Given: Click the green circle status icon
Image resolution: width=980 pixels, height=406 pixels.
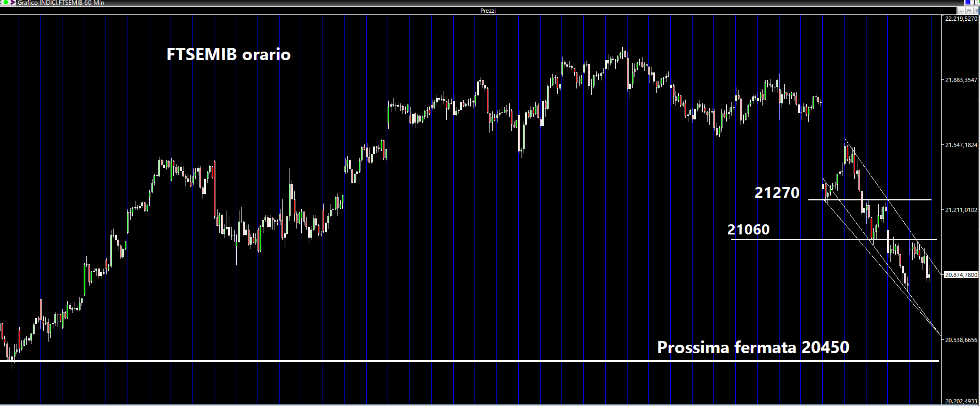Looking at the screenshot, I should (5, 3).
